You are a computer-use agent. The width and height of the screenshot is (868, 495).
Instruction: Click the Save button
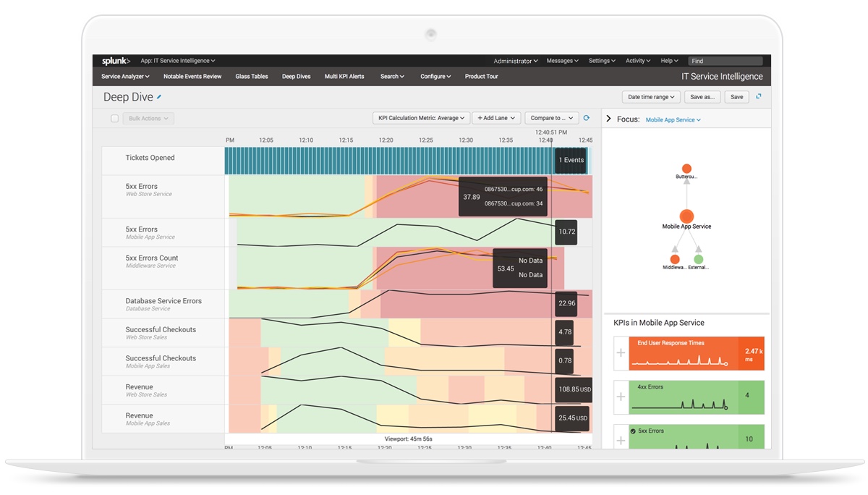coord(736,97)
